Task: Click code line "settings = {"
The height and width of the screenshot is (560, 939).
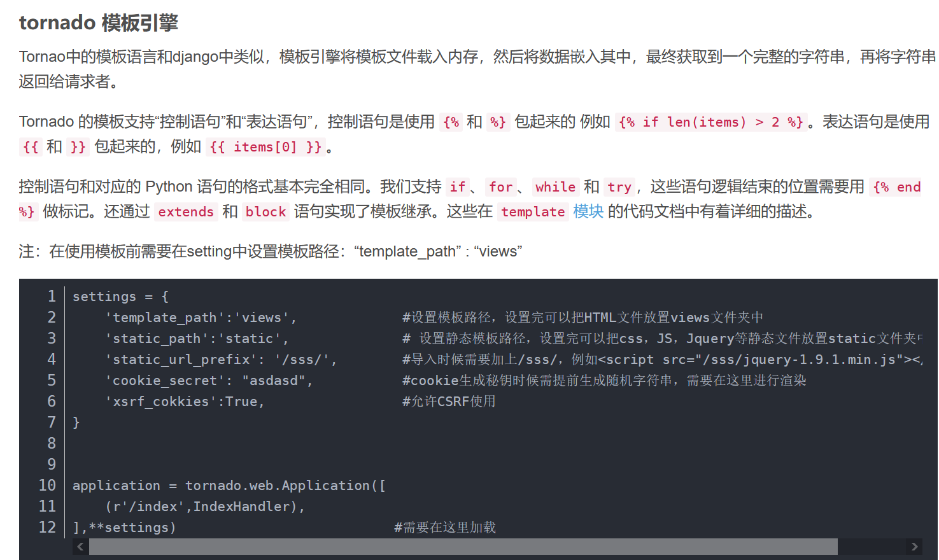Action: click(x=120, y=297)
